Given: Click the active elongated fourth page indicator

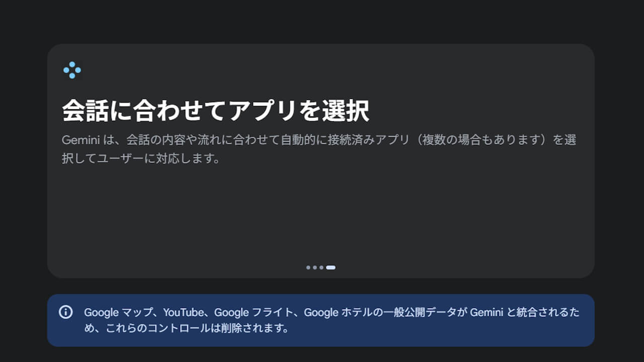Looking at the screenshot, I should point(331,267).
